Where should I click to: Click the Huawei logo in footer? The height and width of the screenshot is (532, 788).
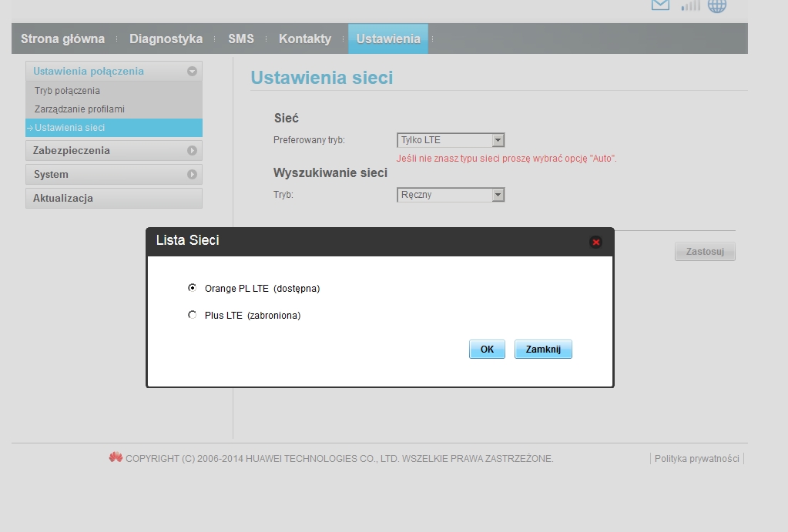coord(116,457)
